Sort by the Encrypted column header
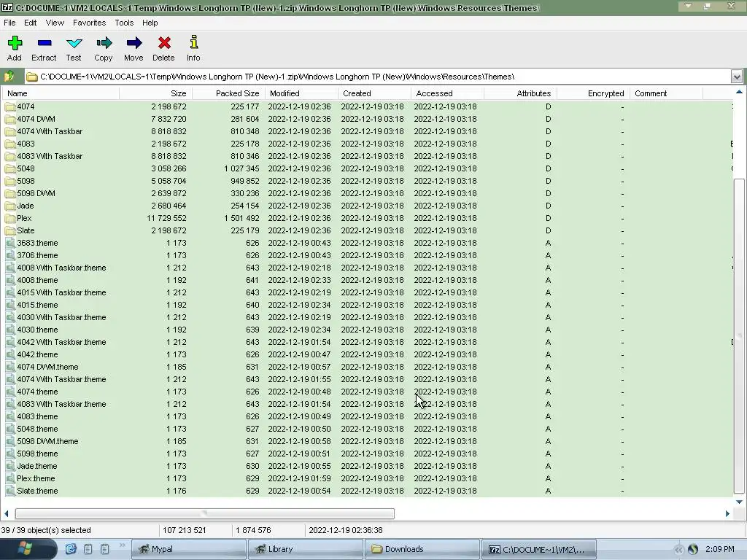 [592, 93]
